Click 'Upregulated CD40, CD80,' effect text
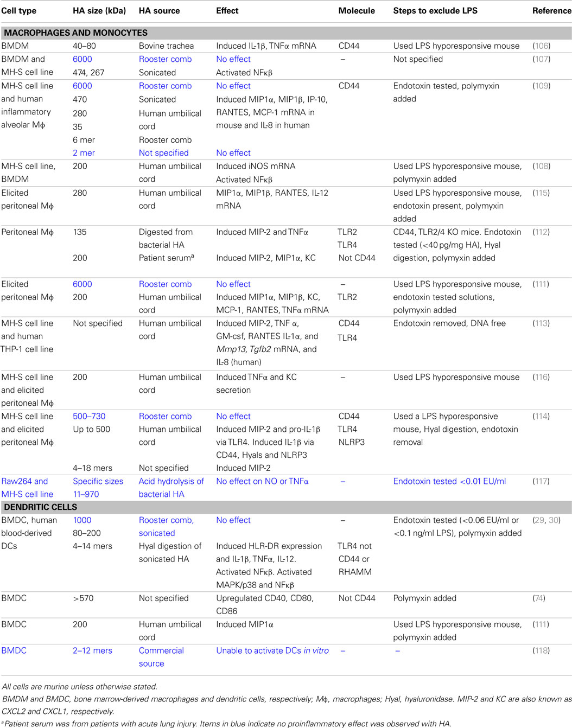The image size is (572, 728). [x=266, y=598]
